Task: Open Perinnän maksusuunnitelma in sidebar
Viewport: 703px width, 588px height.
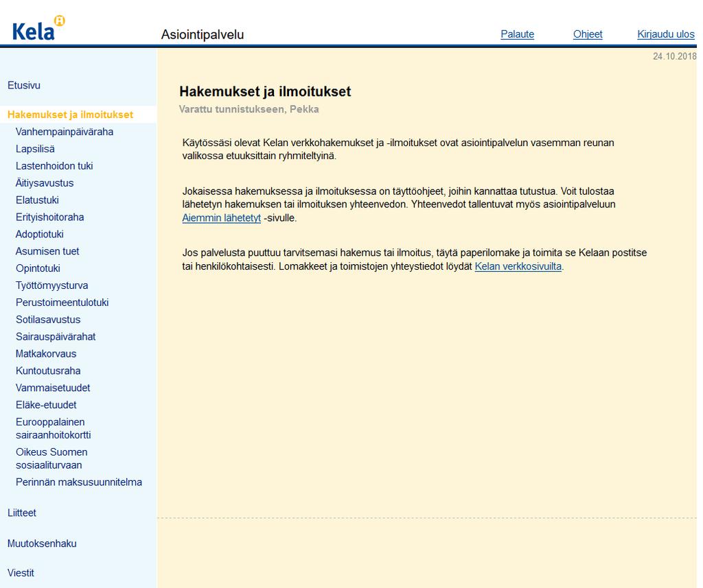Action: pos(79,482)
